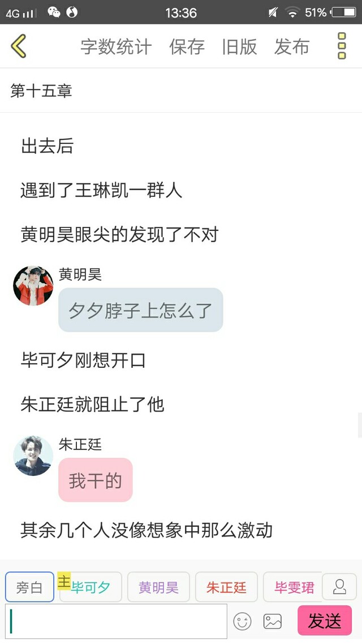Open character manager person icon
362x644 pixels.
coord(339,586)
